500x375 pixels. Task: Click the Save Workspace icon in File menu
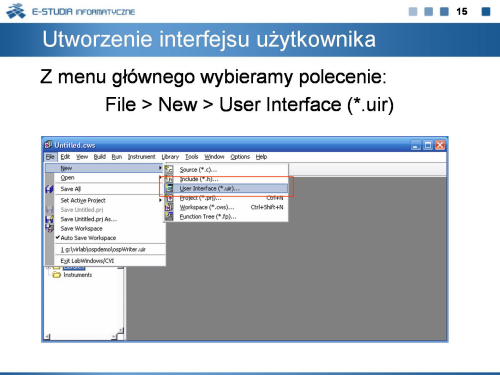tap(49, 228)
